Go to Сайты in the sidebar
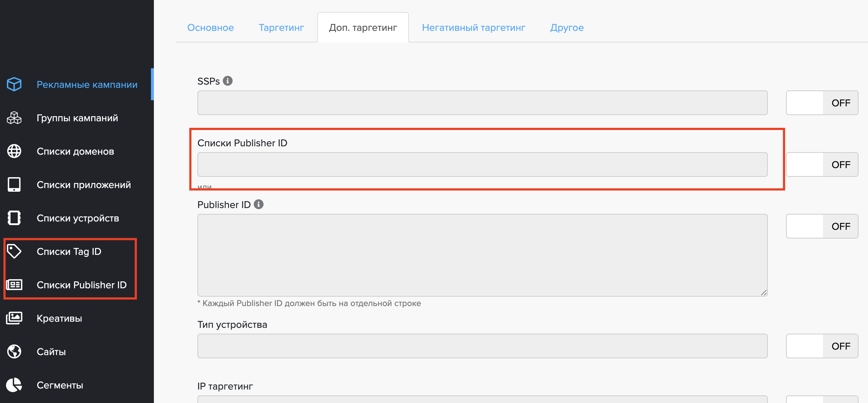 [x=51, y=351]
